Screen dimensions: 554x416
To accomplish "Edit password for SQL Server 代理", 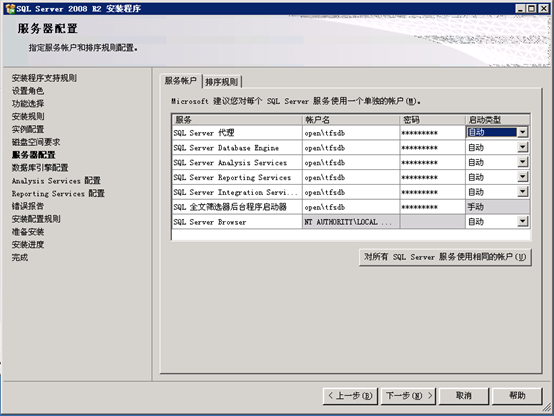I will pyautogui.click(x=433, y=133).
